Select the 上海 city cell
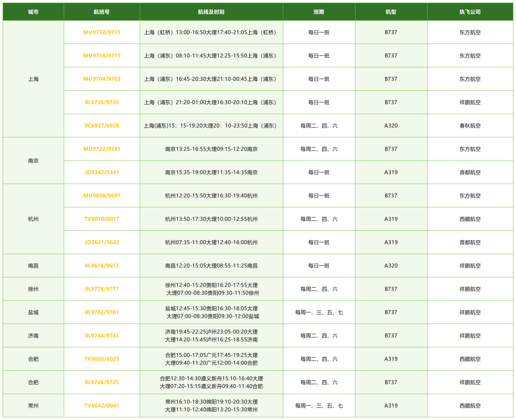This screenshot has width=516, height=420. pos(33,79)
